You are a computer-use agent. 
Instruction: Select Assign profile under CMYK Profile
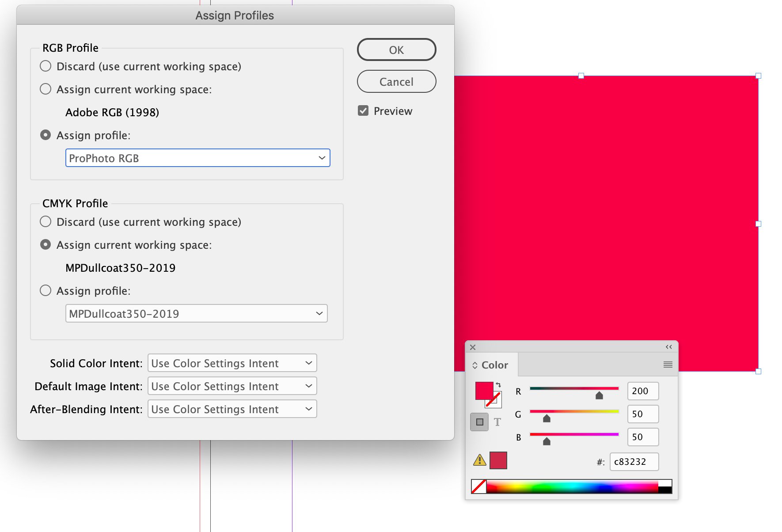(45, 290)
